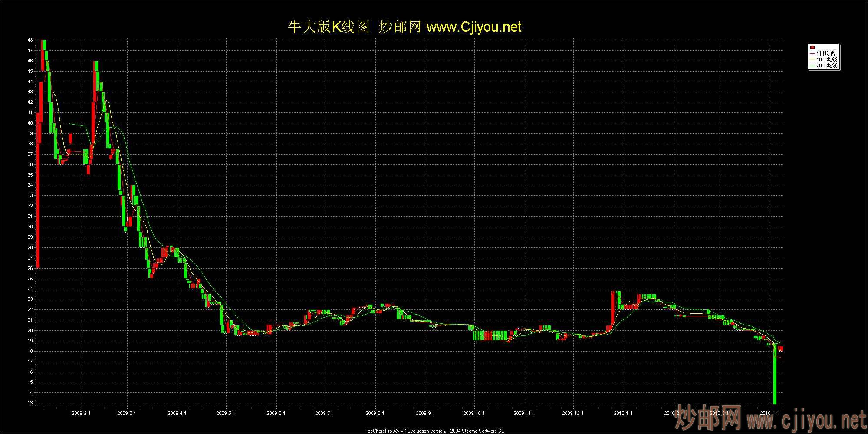Toggle the 10日均线 legend entry

click(x=826, y=59)
